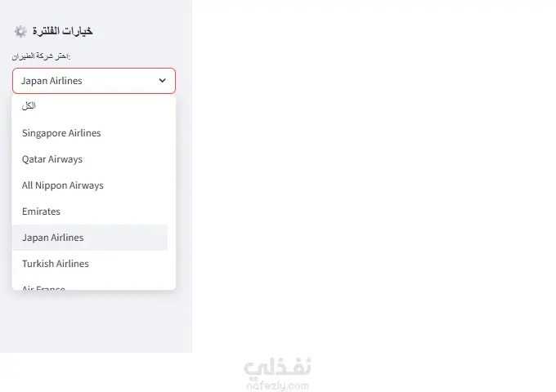Pick Qatar Airways in the airline list
This screenshot has width=556, height=392.
coord(52,159)
